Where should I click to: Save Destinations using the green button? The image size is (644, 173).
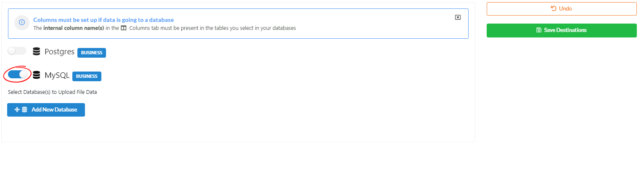click(562, 30)
